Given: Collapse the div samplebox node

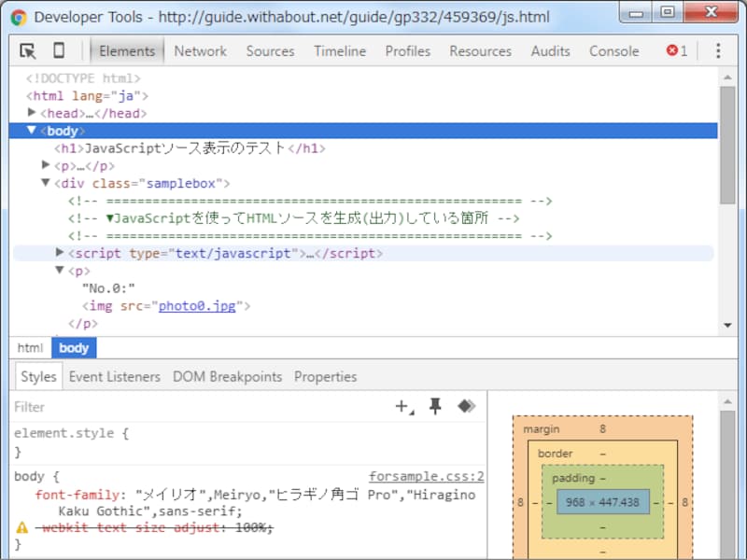Looking at the screenshot, I should coord(46,182).
